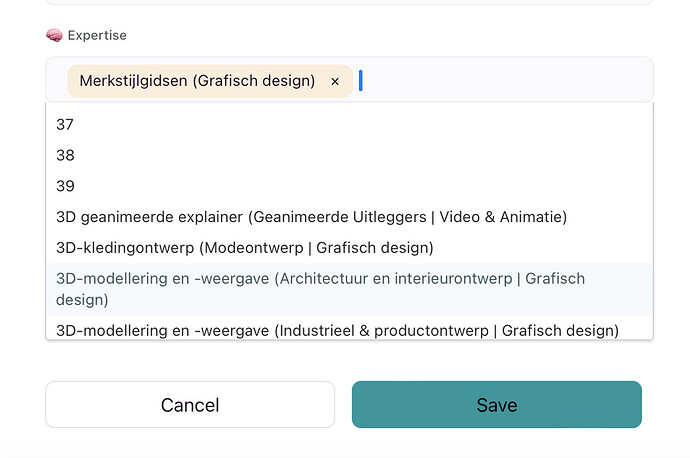Cancel the expertise changes
The width and height of the screenshot is (690, 458).
click(x=190, y=404)
